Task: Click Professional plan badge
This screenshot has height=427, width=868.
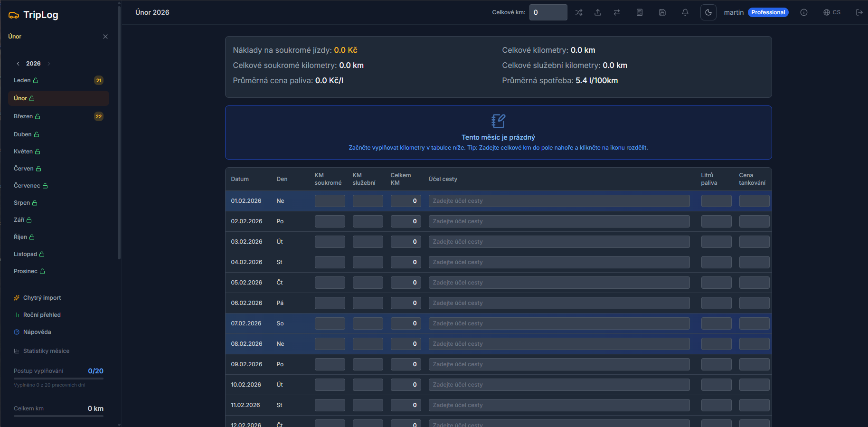Action: (x=768, y=12)
